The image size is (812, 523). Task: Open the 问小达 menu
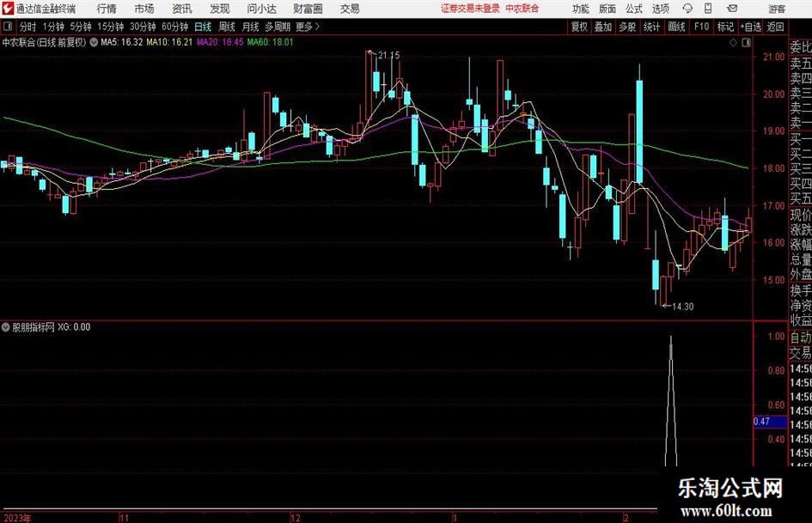(x=261, y=9)
